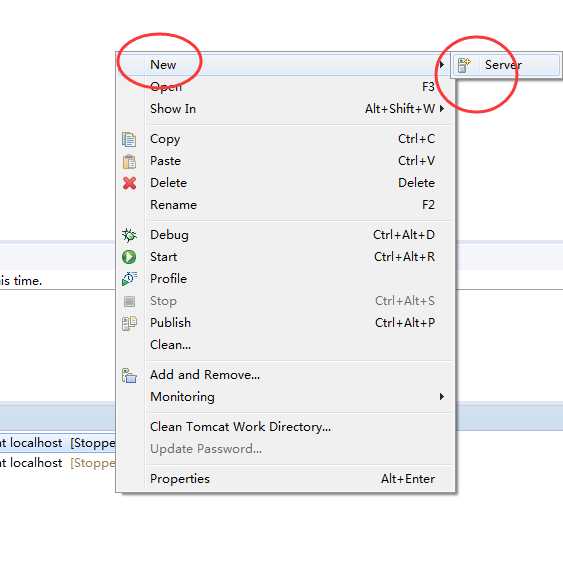Click the F2 shortcut text
Image resolution: width=563 pixels, height=573 pixels.
428,205
